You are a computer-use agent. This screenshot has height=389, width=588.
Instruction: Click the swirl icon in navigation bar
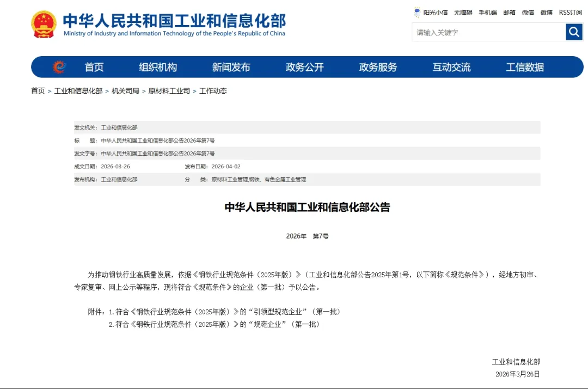59,67
